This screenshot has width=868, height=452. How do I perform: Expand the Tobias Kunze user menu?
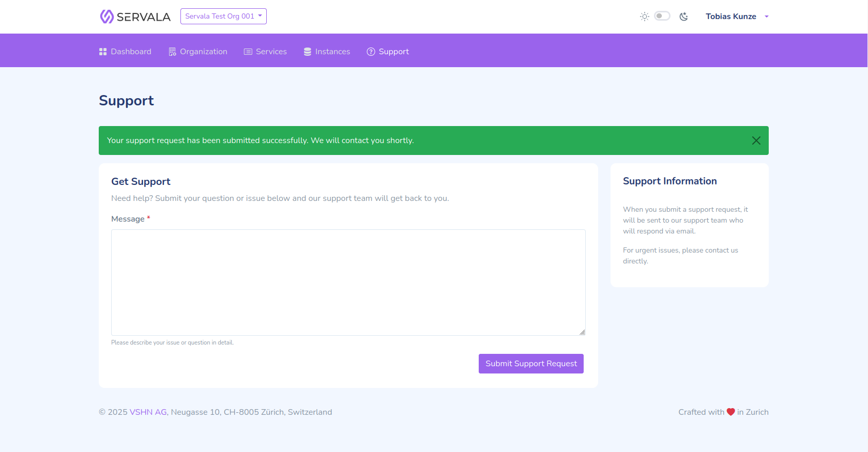(730, 17)
